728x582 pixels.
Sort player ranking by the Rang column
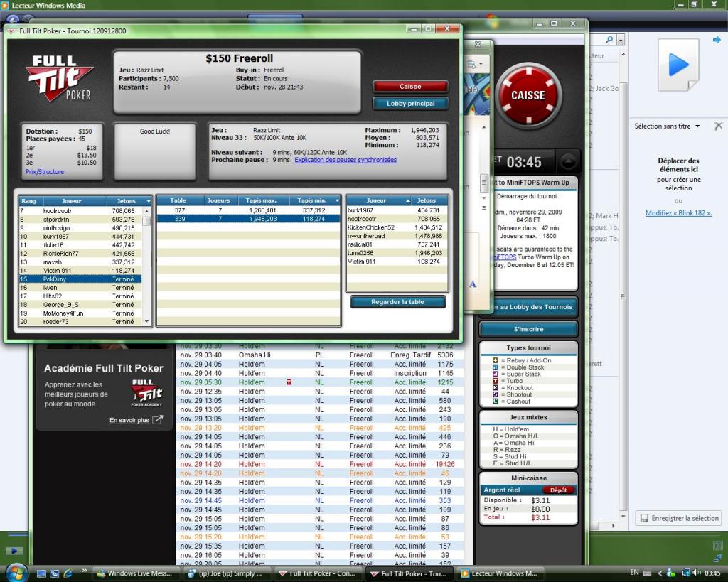tap(28, 201)
